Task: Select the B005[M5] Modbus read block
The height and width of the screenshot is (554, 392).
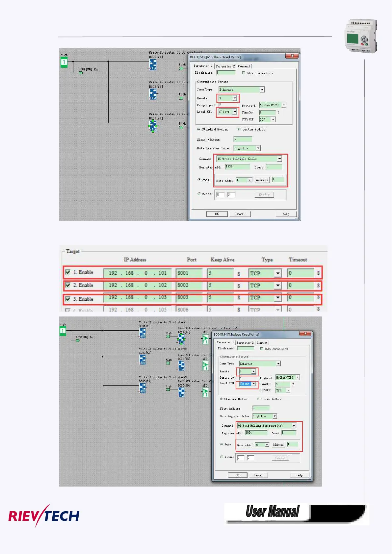Action: click(181, 365)
